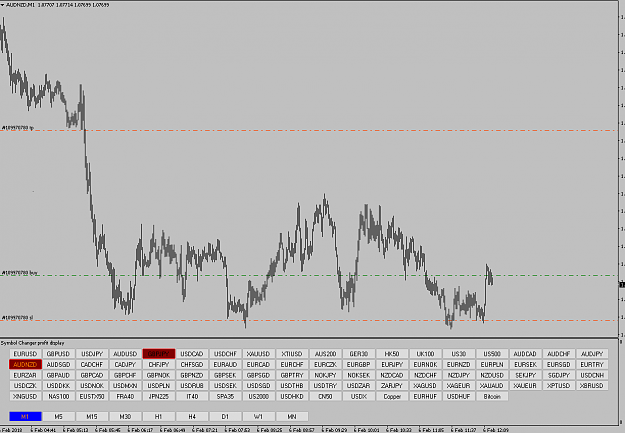Select the USDHKD symbol button
The height and width of the screenshot is (433, 625).
[292, 396]
